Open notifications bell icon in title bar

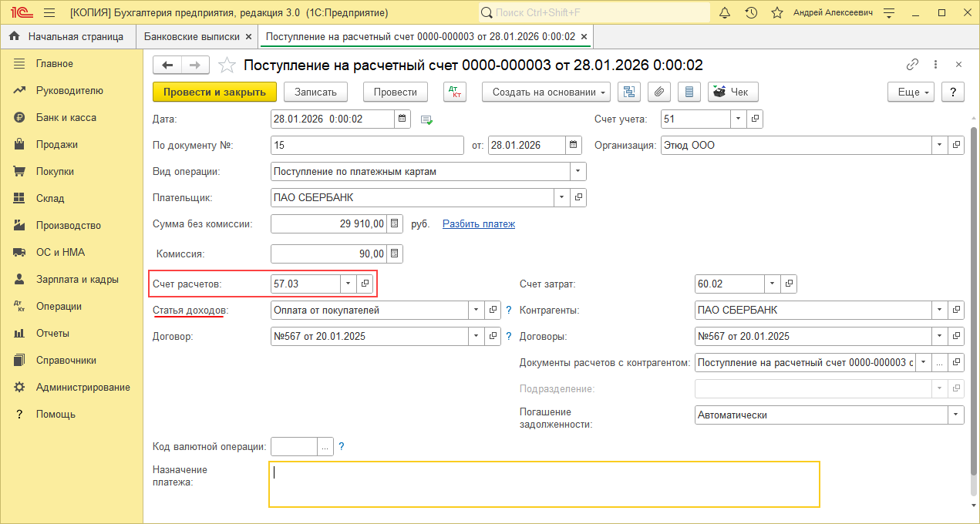725,13
